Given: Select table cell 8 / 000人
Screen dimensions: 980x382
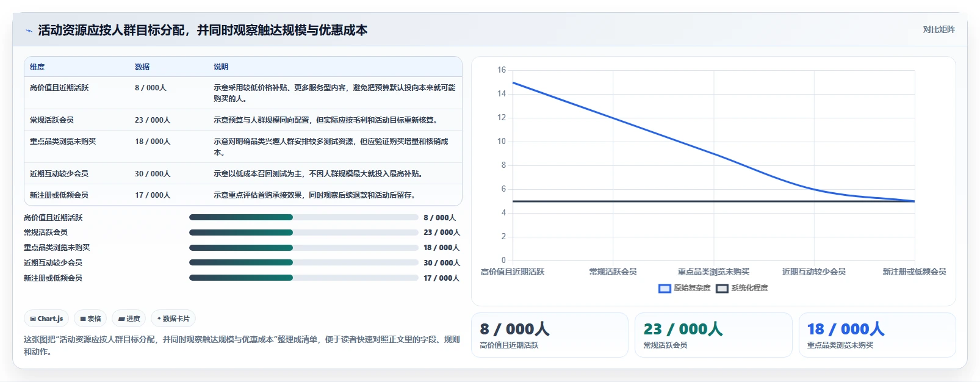Looking at the screenshot, I should [150, 88].
